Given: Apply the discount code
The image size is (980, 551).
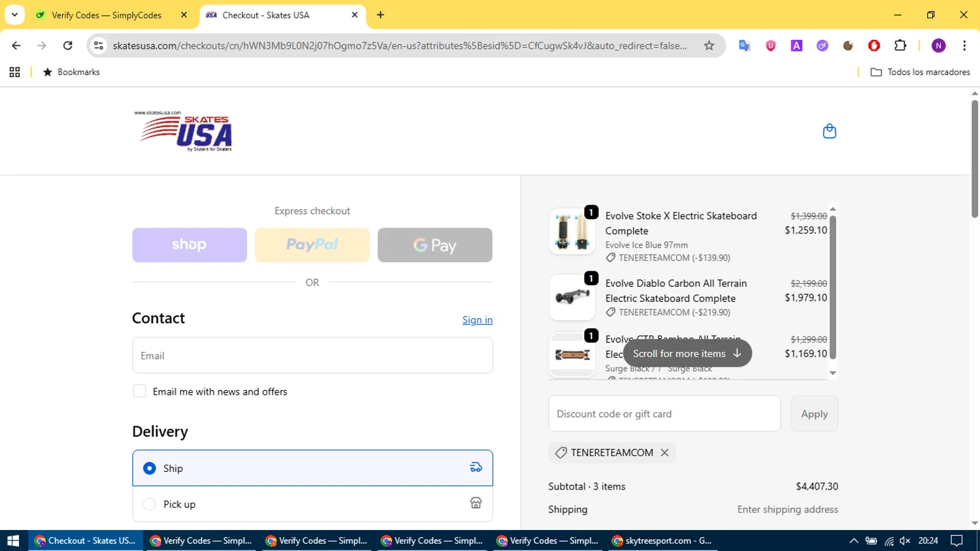Looking at the screenshot, I should pyautogui.click(x=814, y=414).
